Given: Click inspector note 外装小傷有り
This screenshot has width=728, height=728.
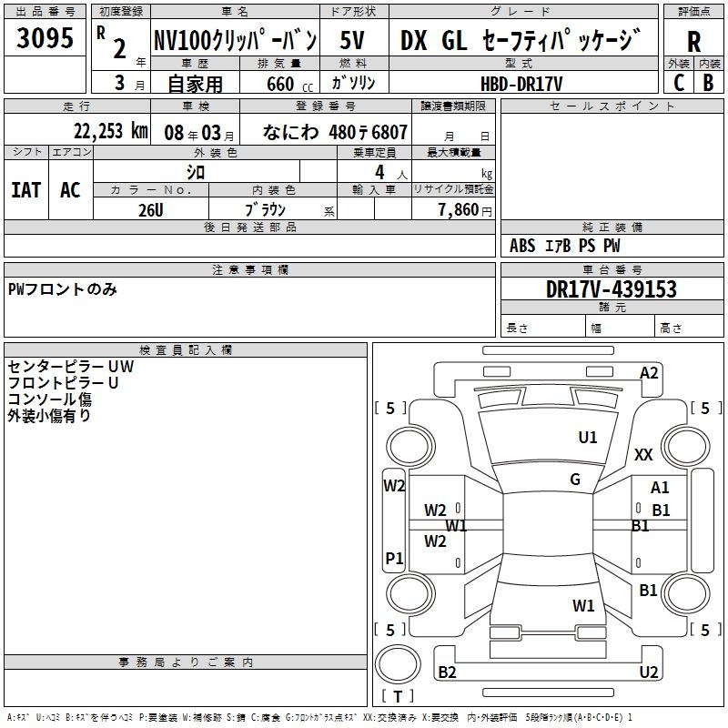Looking at the screenshot, I should [x=49, y=416].
